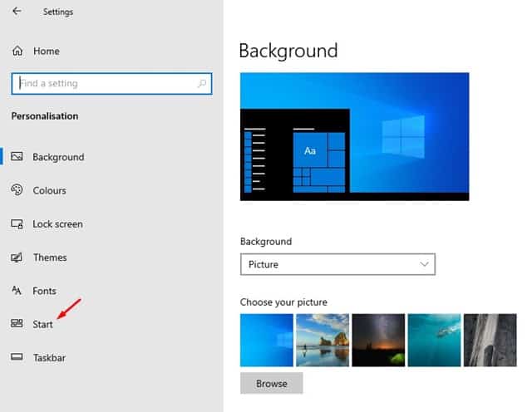
Task: Click the Settings window title text
Action: click(58, 12)
